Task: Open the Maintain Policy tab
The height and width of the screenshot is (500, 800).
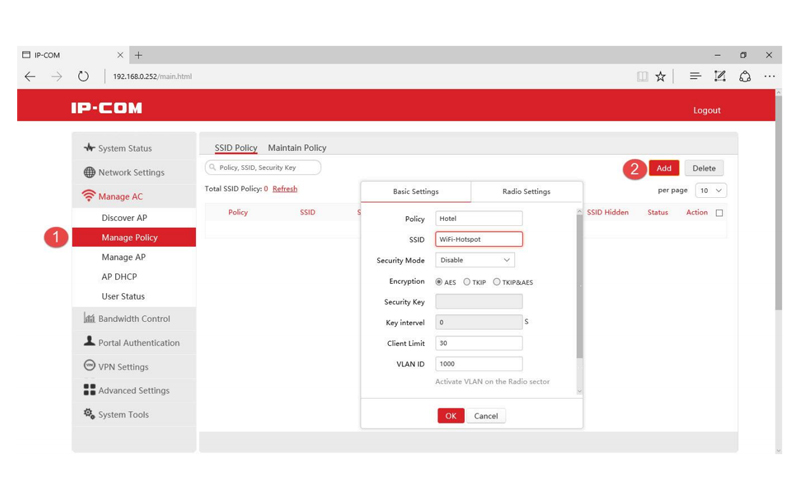Action: 297,148
